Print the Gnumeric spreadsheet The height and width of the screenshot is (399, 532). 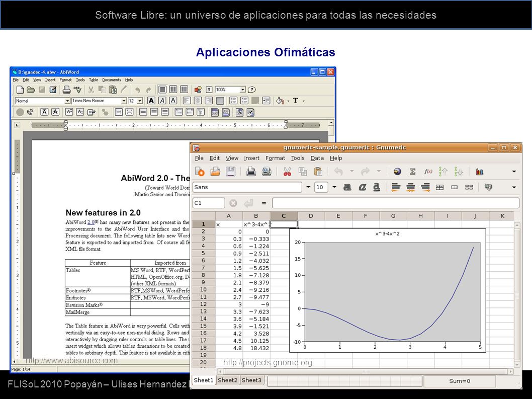click(251, 172)
